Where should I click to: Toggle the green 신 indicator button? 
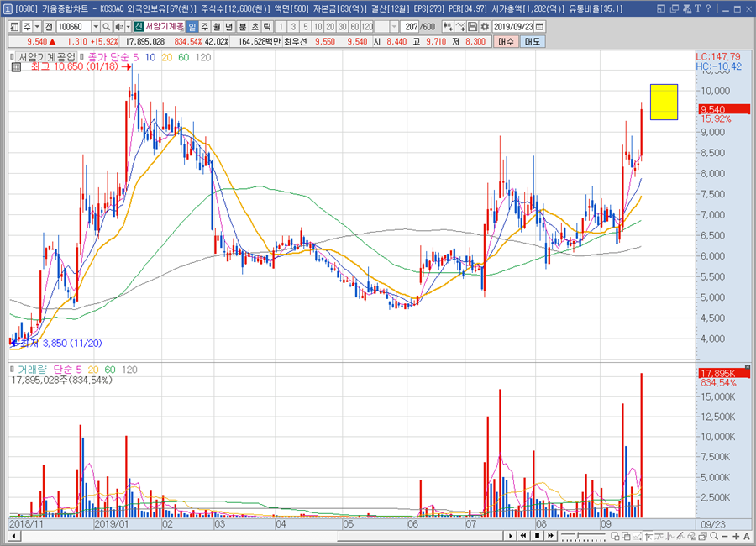coord(139,27)
